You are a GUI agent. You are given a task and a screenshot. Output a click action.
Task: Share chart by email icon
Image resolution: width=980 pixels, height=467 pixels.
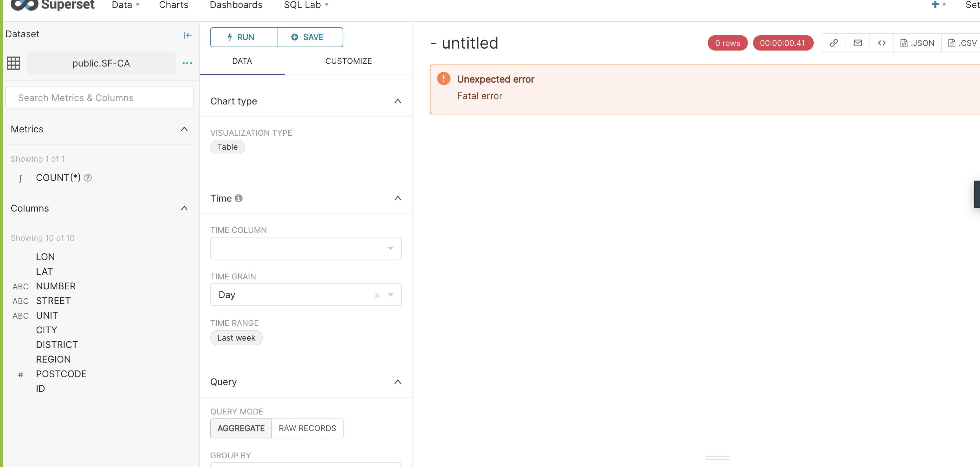point(858,43)
